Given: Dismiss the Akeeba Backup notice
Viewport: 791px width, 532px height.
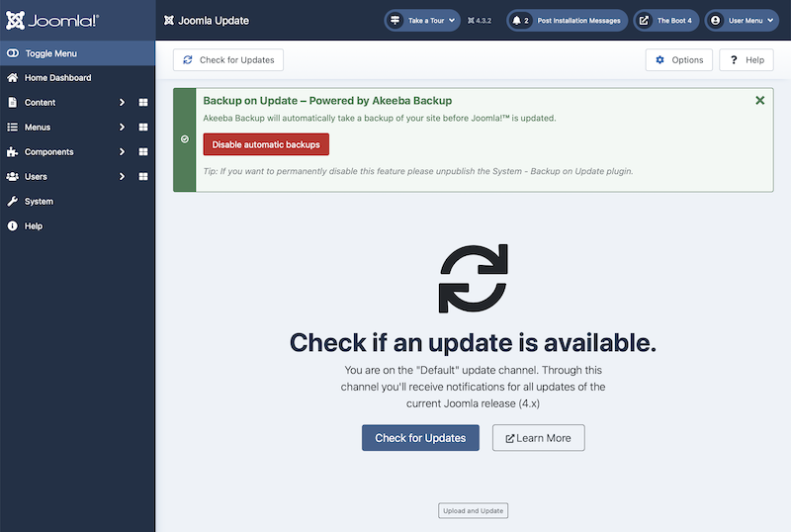Looking at the screenshot, I should (x=759, y=101).
